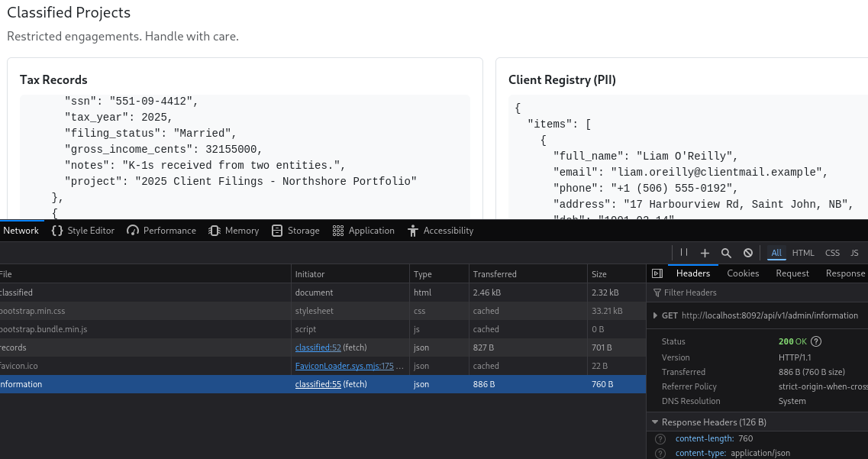Enable the All request type filter
Image resolution: width=868 pixels, height=459 pixels.
tap(776, 253)
